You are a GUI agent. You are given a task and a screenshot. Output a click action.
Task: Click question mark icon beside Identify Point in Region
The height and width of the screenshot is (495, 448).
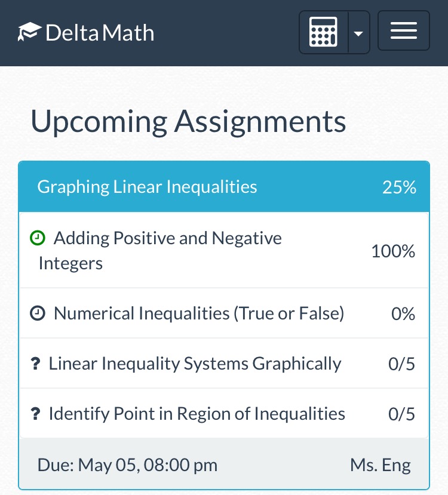pyautogui.click(x=35, y=414)
